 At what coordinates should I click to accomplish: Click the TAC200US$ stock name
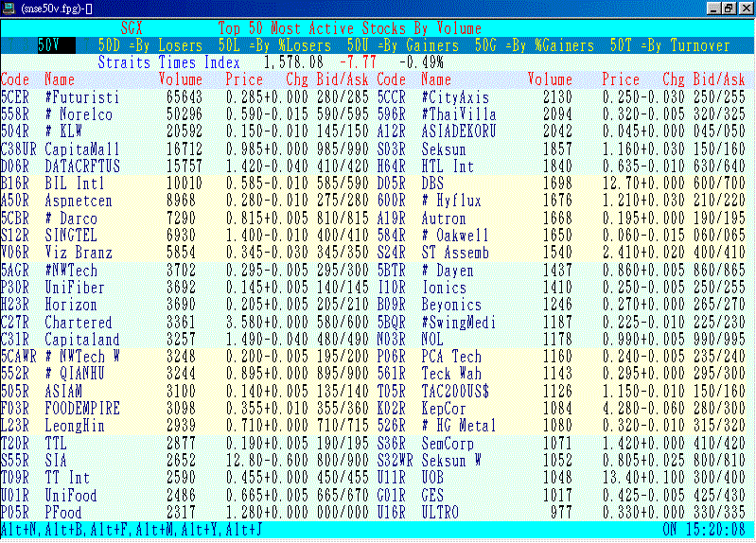455,391
